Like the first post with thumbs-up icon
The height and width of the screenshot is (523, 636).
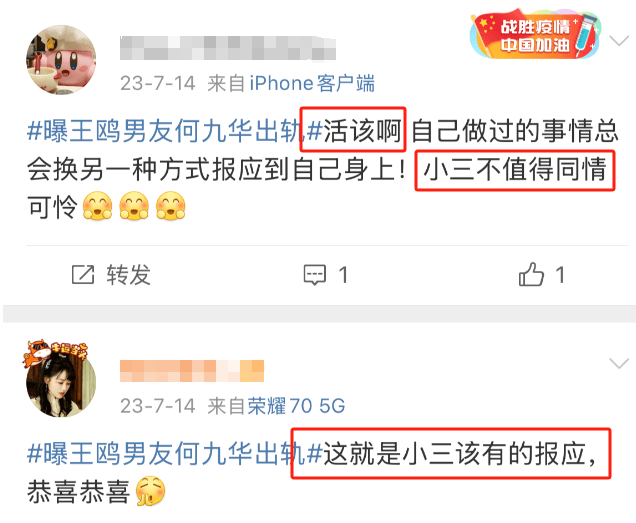(531, 274)
